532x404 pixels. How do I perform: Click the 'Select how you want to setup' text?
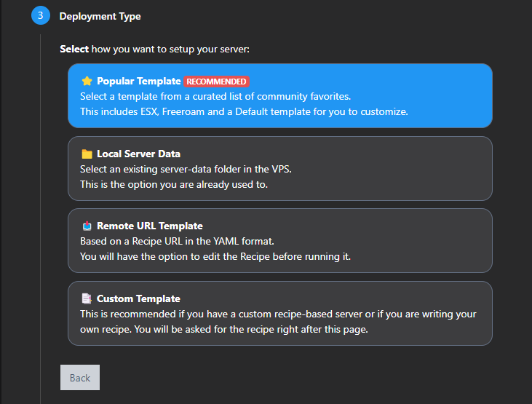click(154, 49)
